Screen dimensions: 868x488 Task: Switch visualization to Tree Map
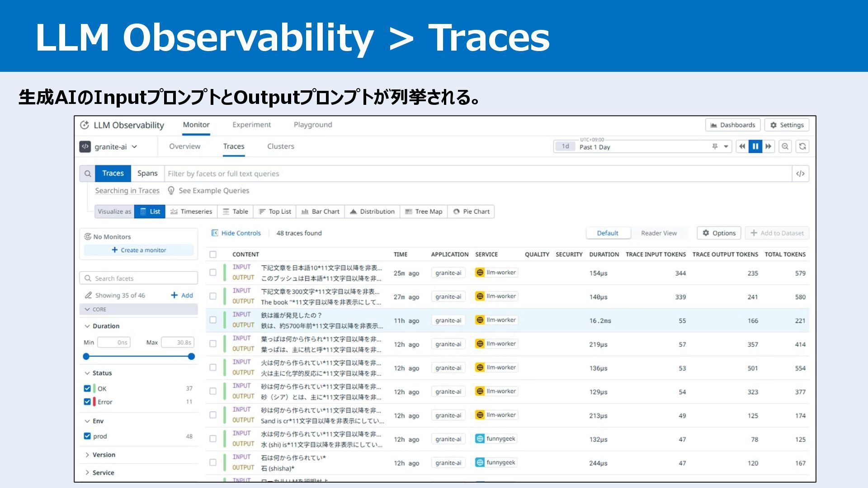point(424,211)
